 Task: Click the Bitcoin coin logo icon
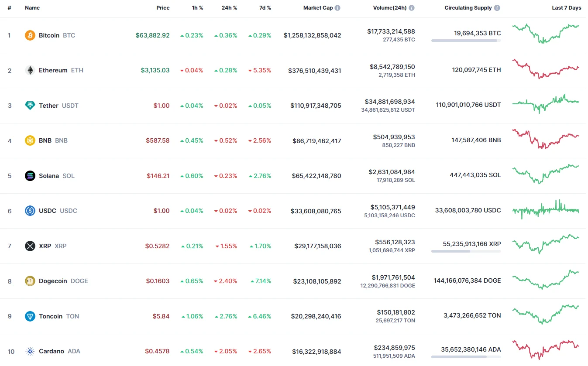click(30, 35)
